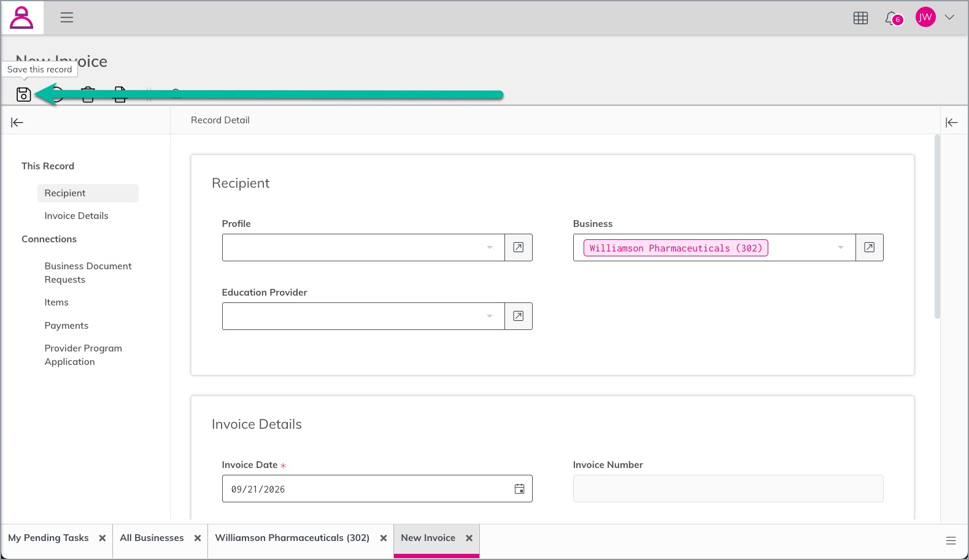Screen dimensions: 969x560
Task: Close the Williamson Pharmaceuticals (302) tab
Action: (384, 538)
